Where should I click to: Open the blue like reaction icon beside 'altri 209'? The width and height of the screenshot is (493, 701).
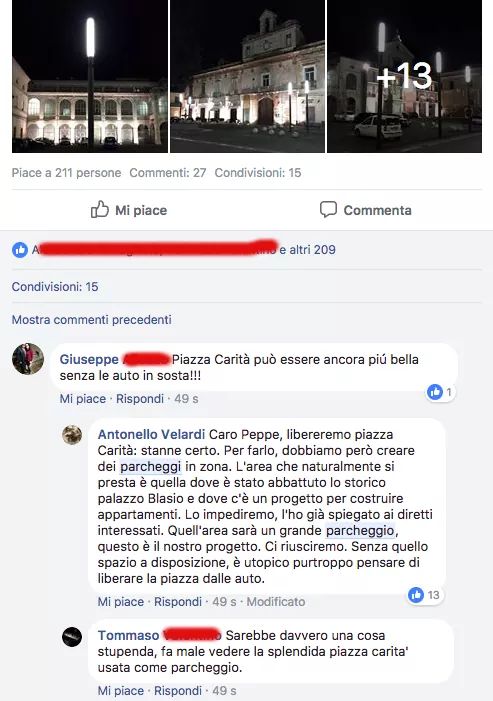20,250
